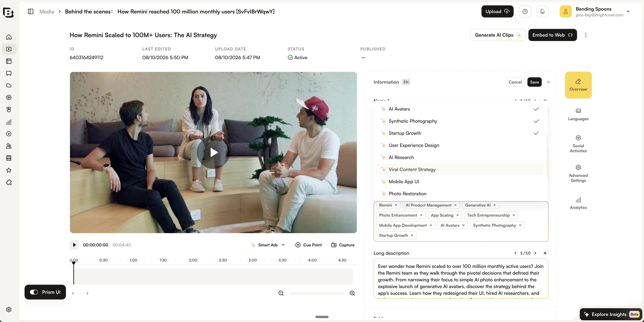Zoom out the timeline
The height and width of the screenshot is (322, 644).
pyautogui.click(x=281, y=293)
